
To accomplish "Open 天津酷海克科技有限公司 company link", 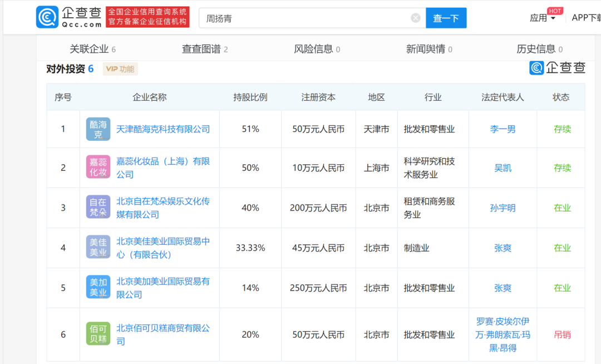I will (x=163, y=129).
